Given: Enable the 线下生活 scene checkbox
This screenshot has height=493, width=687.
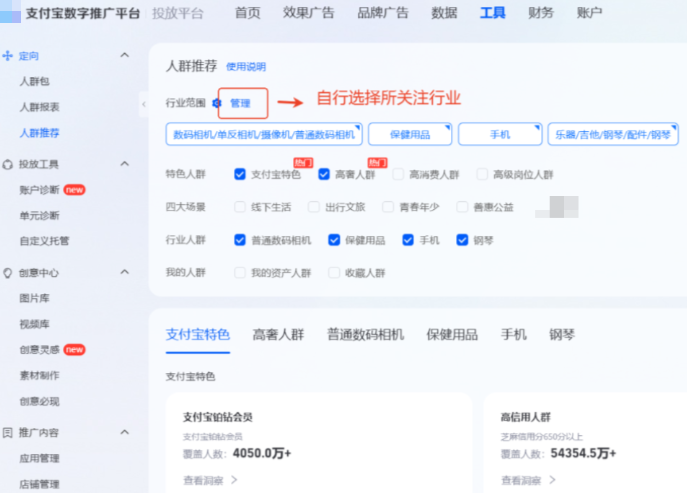Looking at the screenshot, I should (240, 207).
